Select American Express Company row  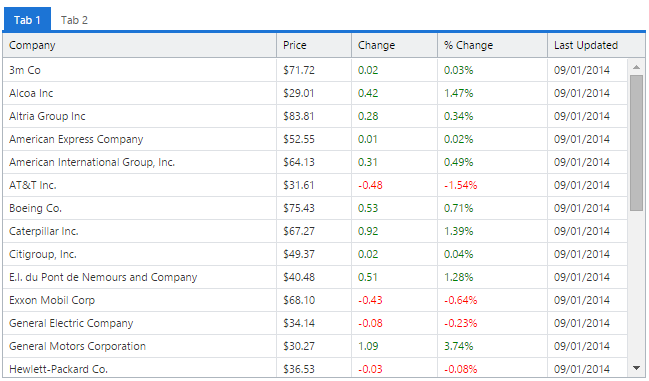(315, 139)
